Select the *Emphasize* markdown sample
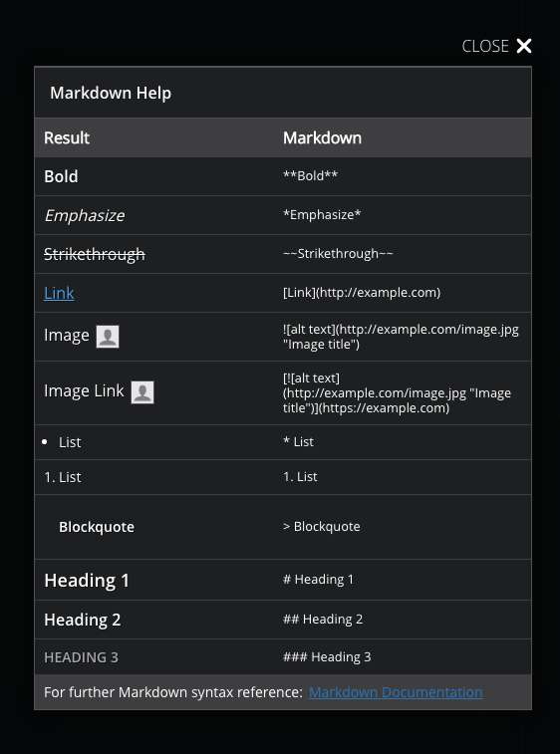Image resolution: width=560 pixels, height=754 pixels. coord(322,214)
